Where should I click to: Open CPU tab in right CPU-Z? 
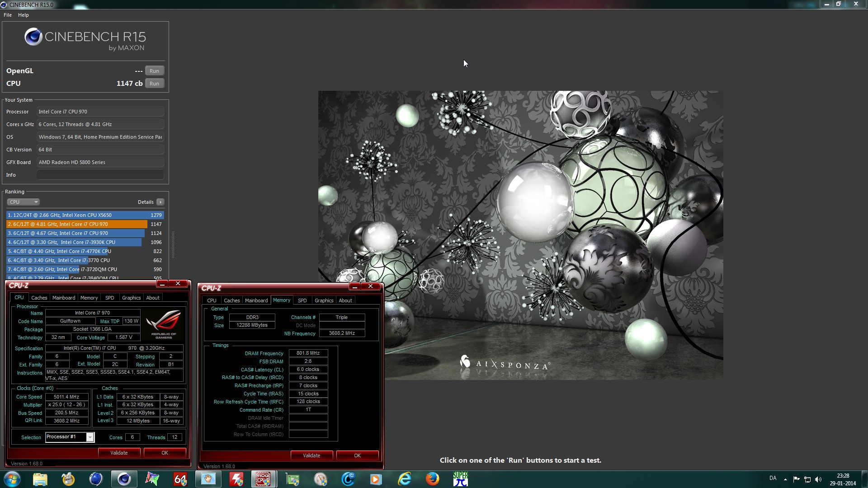pyautogui.click(x=212, y=300)
